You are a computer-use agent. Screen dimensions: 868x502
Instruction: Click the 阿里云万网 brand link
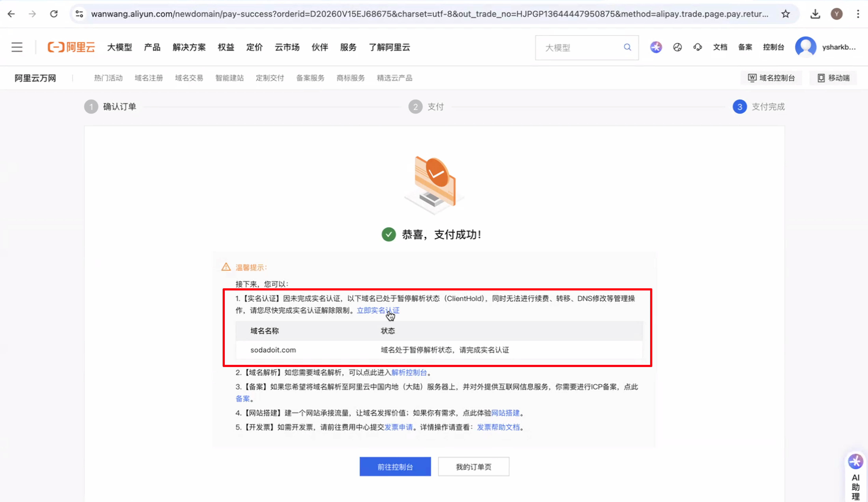35,78
